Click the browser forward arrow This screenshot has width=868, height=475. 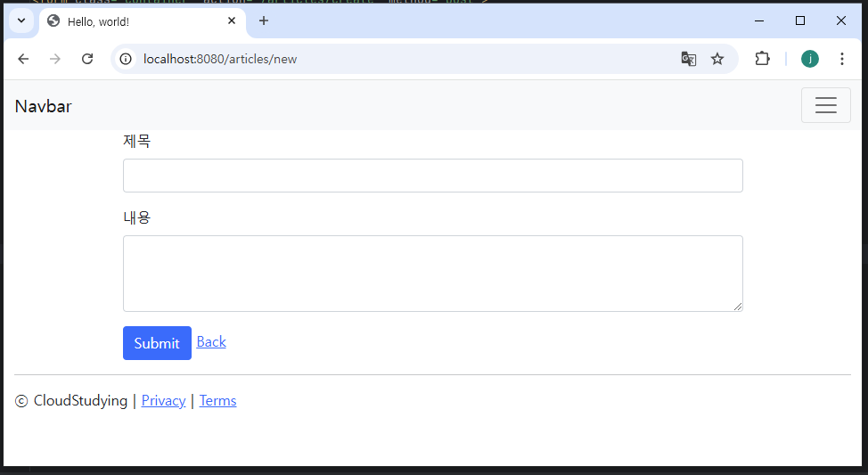[54, 59]
